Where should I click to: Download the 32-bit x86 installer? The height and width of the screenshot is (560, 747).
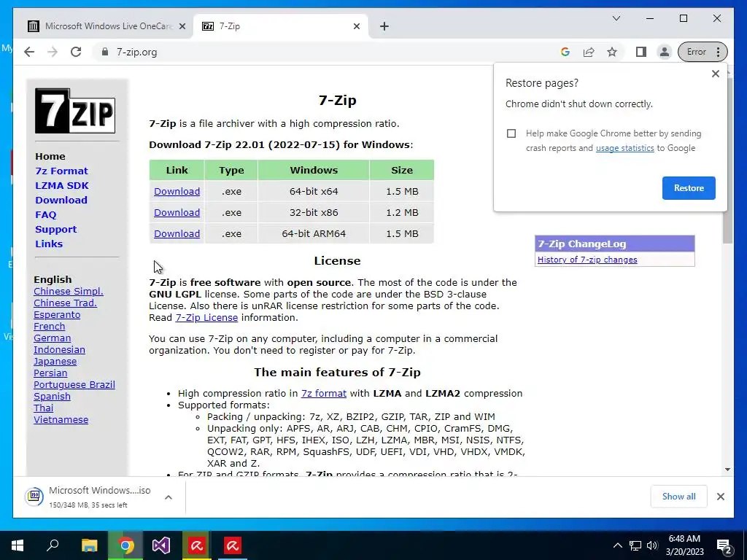click(177, 212)
